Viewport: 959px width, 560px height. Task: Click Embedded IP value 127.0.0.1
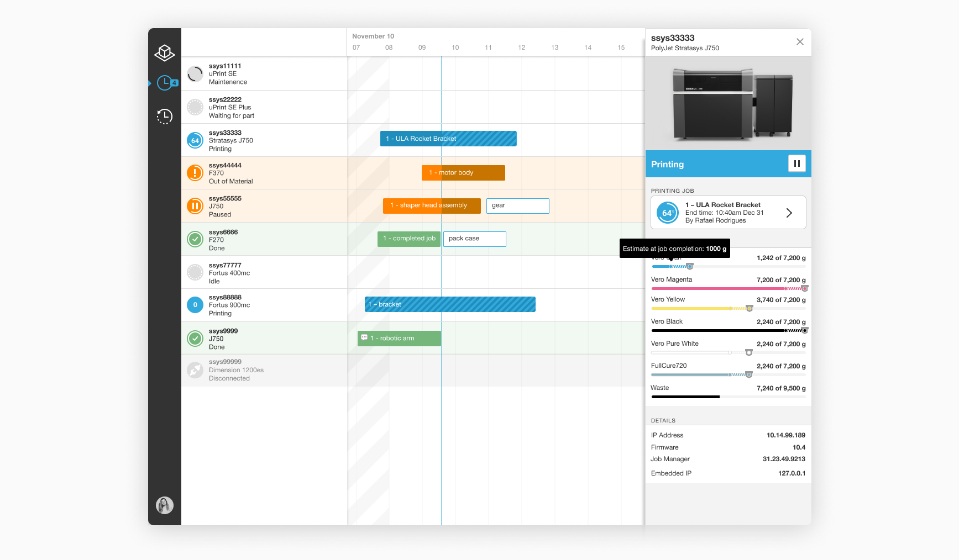pyautogui.click(x=792, y=473)
